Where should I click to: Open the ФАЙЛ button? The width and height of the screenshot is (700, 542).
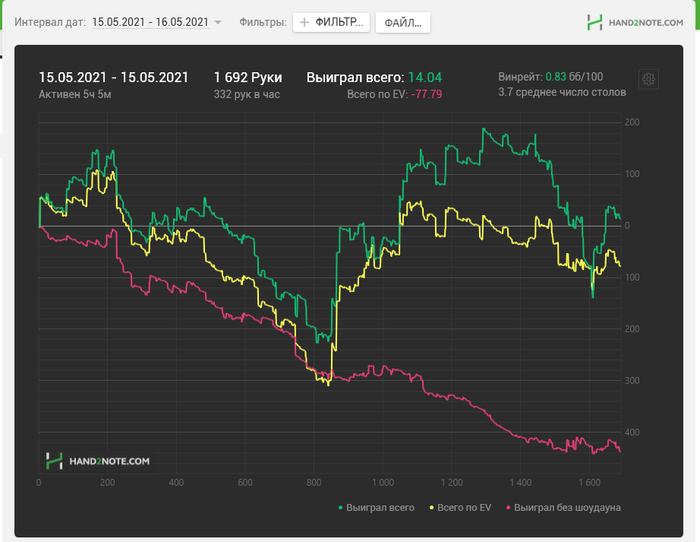pyautogui.click(x=403, y=22)
